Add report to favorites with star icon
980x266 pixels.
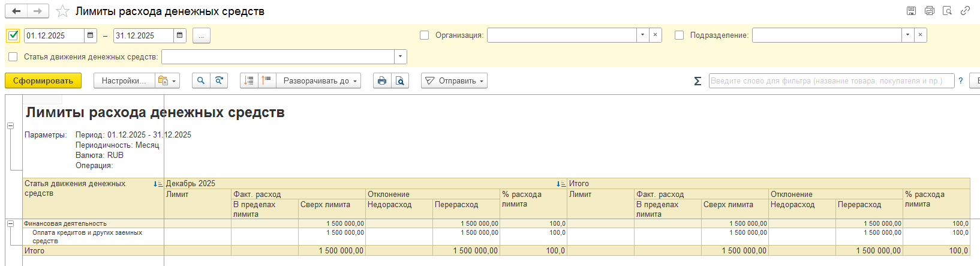tap(62, 11)
